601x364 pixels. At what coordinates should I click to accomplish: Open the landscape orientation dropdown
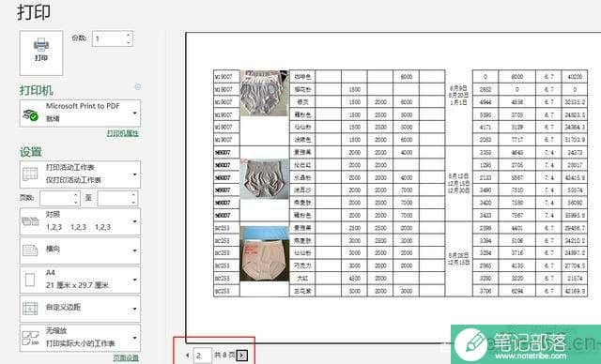point(80,250)
